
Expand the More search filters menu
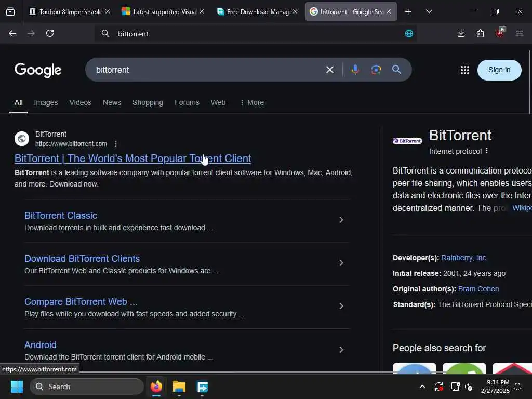click(x=252, y=102)
